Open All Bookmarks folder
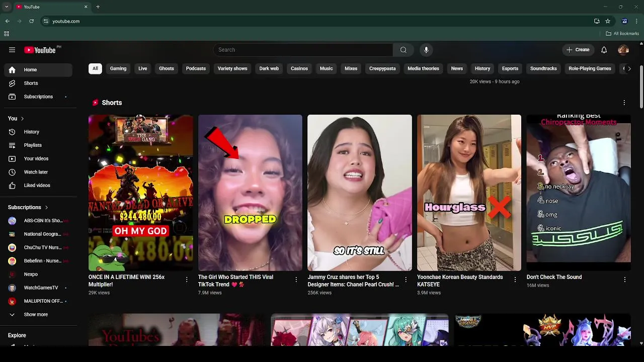The height and width of the screenshot is (362, 644). (622, 34)
